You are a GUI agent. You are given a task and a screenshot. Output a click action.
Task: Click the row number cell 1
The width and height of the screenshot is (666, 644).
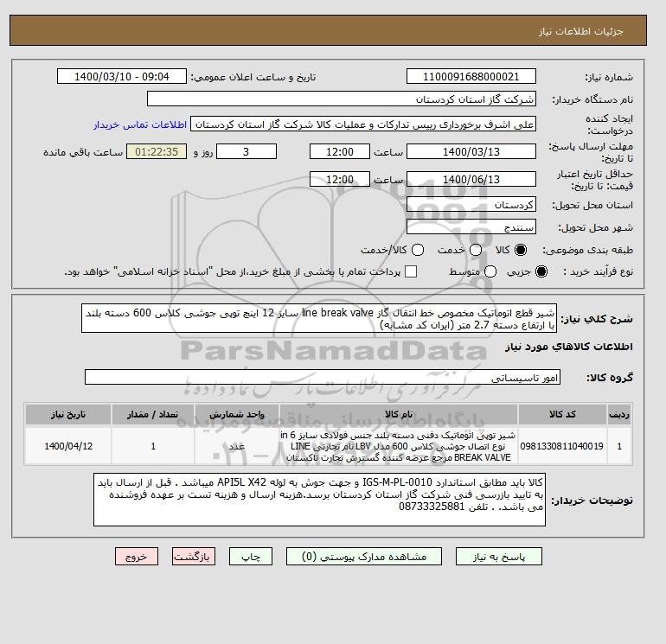619,446
